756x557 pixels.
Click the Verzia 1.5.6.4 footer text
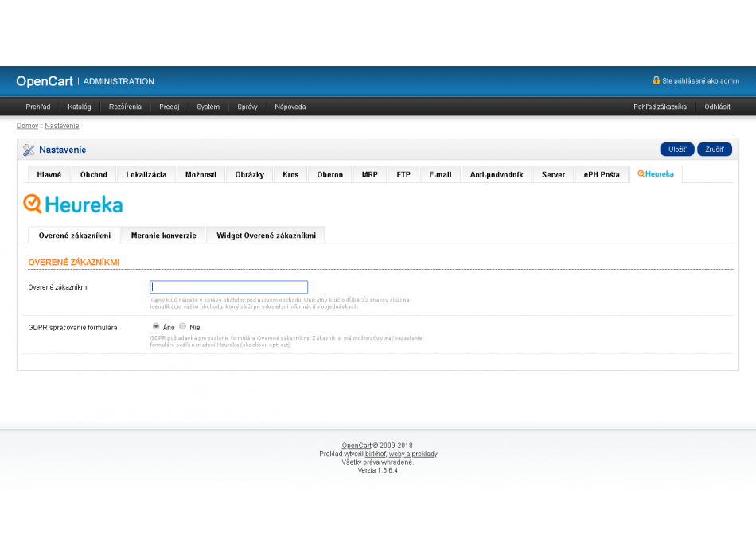(377, 471)
